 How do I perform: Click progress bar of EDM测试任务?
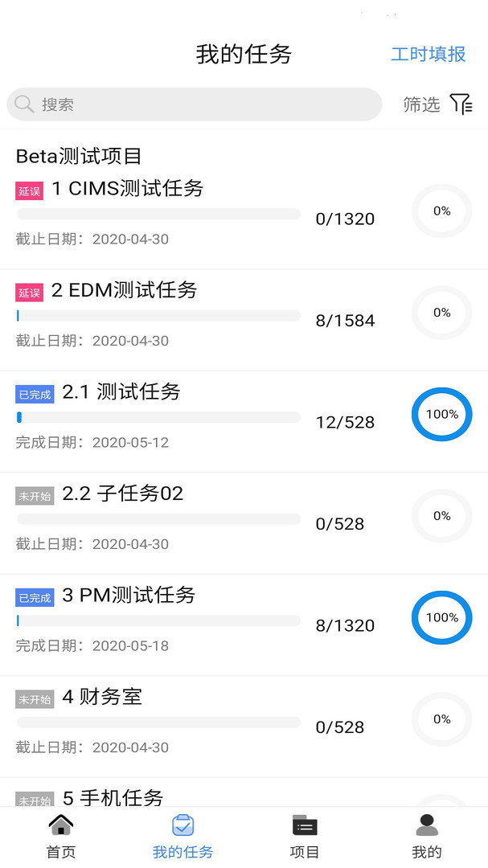[158, 316]
